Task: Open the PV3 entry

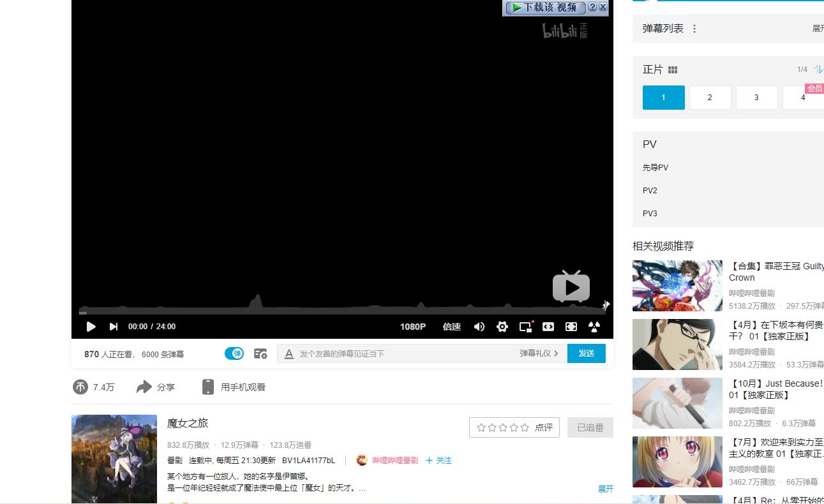Action: 650,214
